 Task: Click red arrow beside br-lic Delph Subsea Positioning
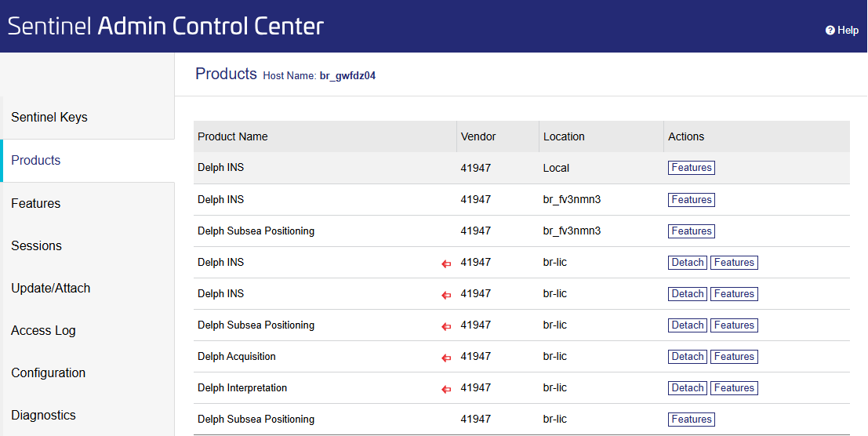pyautogui.click(x=446, y=326)
